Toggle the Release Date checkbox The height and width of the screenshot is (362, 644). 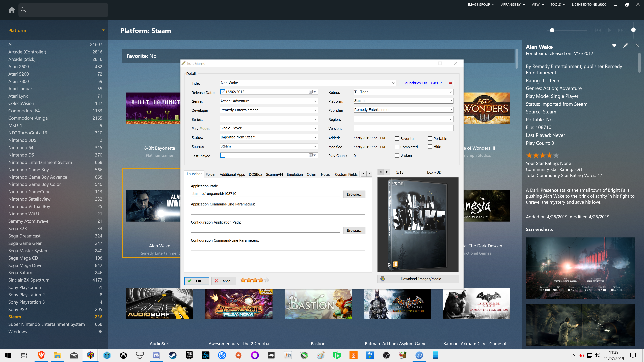click(x=223, y=92)
